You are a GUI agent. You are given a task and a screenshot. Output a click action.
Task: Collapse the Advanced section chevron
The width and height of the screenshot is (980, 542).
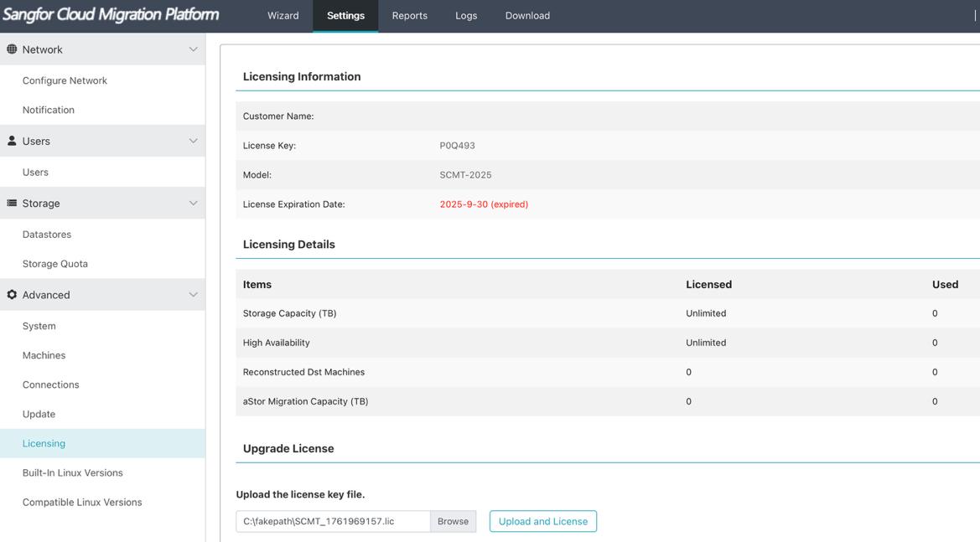(x=193, y=295)
